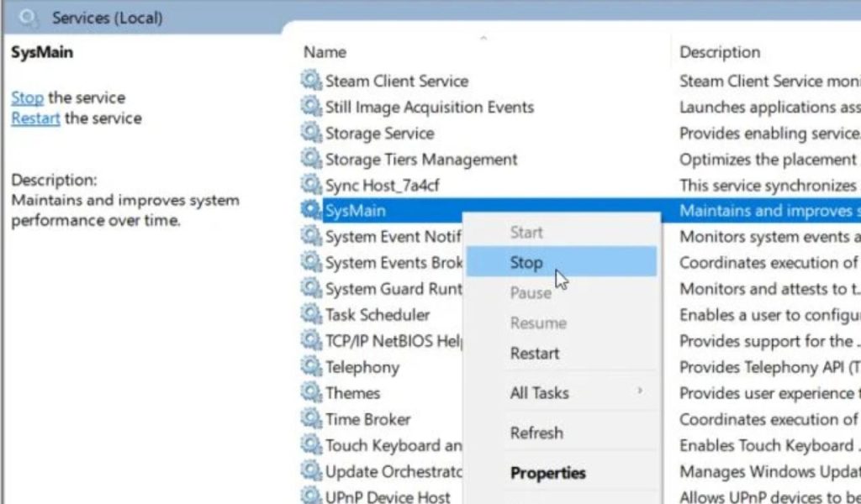Click the Steam Client Service gear icon

tap(311, 81)
